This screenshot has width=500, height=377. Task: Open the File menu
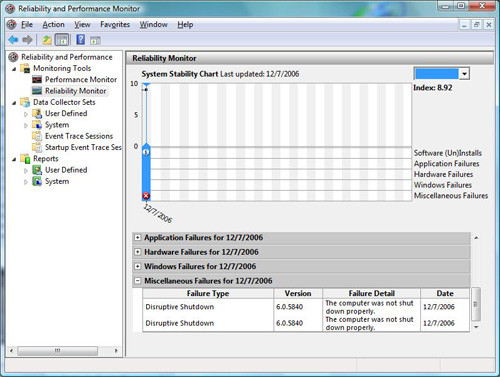point(27,24)
